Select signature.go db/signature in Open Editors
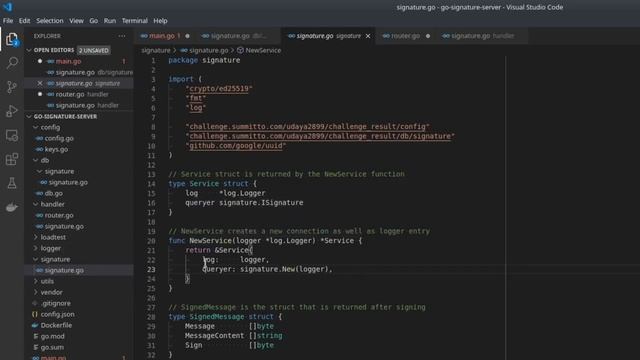The width and height of the screenshot is (640, 360). click(94, 72)
